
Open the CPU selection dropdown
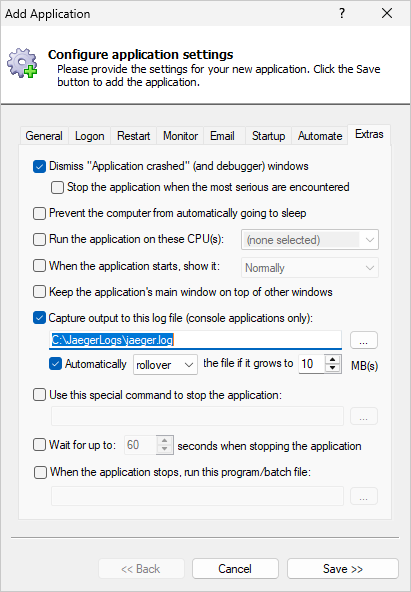(310, 240)
